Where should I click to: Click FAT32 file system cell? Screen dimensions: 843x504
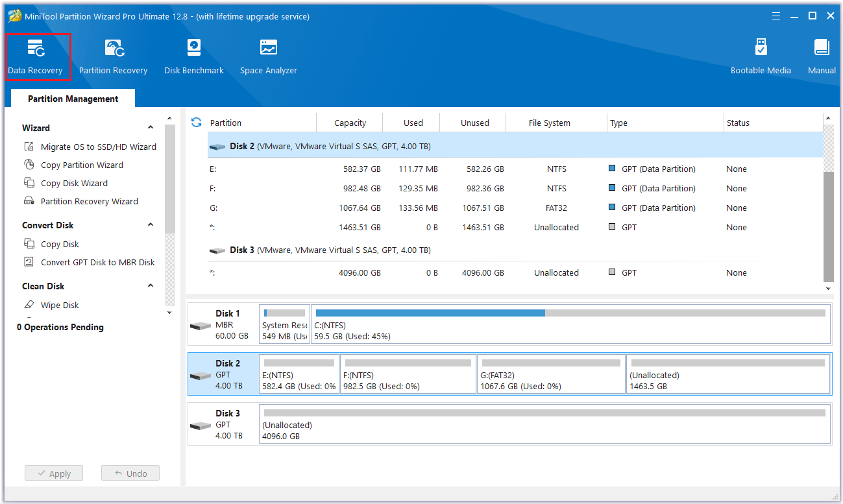[x=557, y=208]
